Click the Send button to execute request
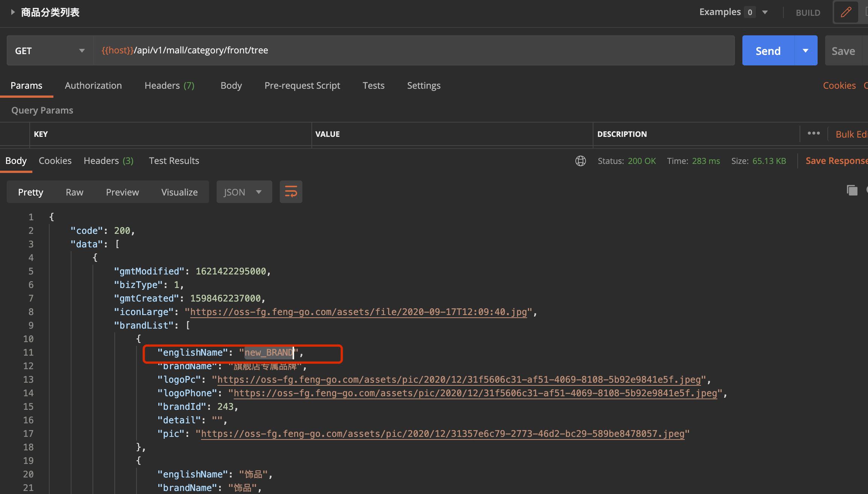This screenshot has height=494, width=868. pos(767,50)
